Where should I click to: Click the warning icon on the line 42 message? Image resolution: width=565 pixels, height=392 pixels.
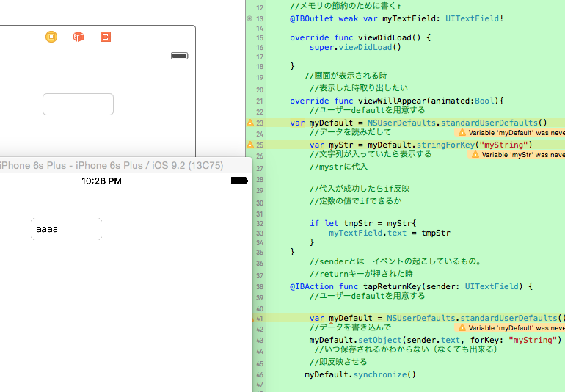[462, 327]
